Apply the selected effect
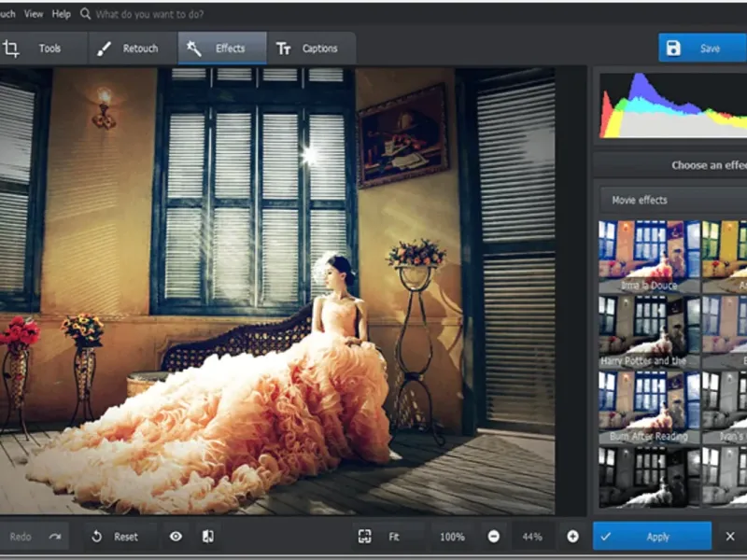 pyautogui.click(x=652, y=537)
